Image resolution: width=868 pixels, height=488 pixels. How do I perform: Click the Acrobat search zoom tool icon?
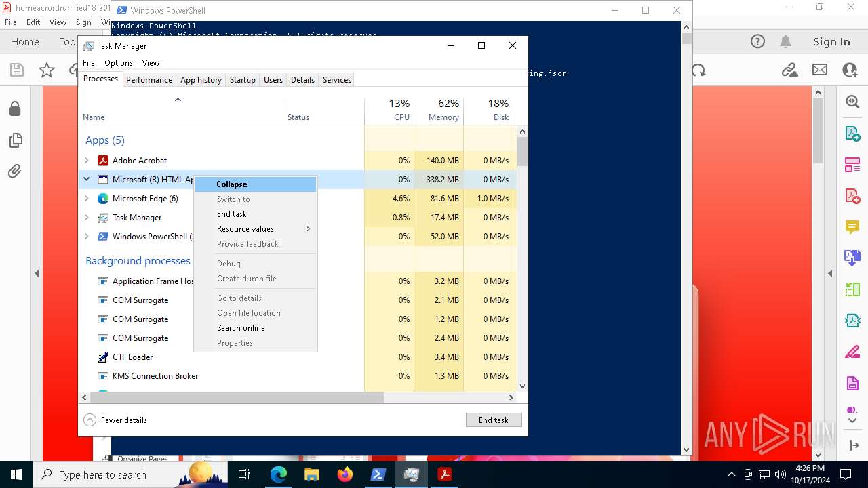[x=852, y=102]
